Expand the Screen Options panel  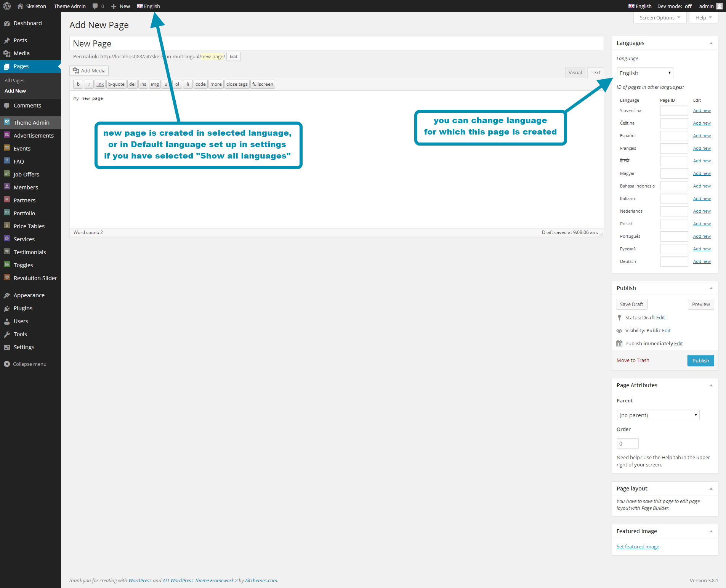660,18
